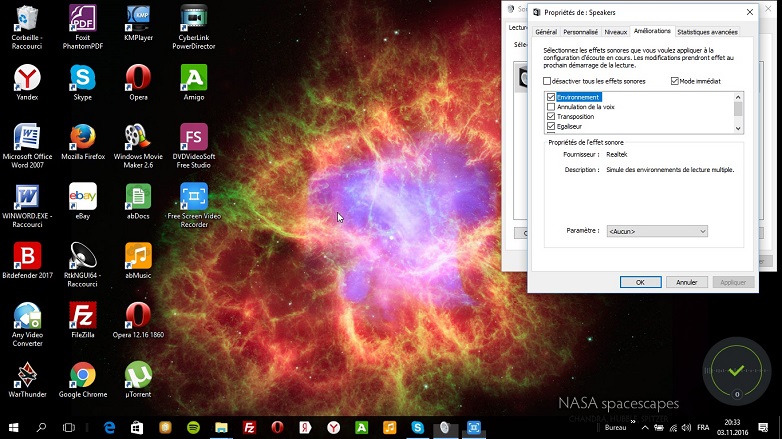Select the Free Screen Video Recorder desktop icon
Image resolution: width=782 pixels, height=439 pixels.
pyautogui.click(x=194, y=206)
